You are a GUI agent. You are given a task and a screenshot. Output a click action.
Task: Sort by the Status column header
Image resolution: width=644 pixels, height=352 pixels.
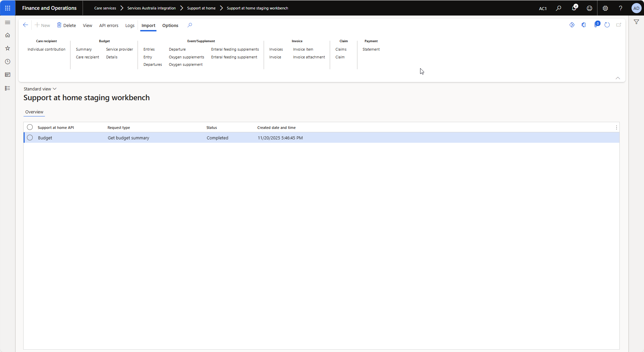(x=211, y=128)
